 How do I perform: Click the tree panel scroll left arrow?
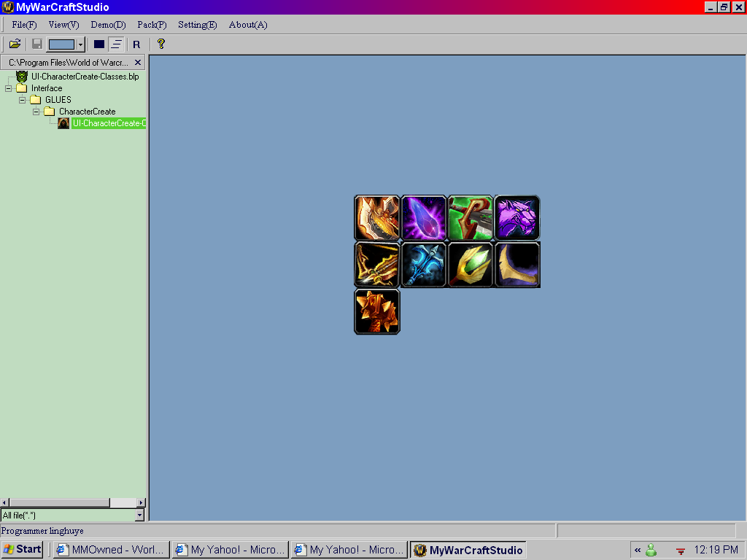pos(4,502)
